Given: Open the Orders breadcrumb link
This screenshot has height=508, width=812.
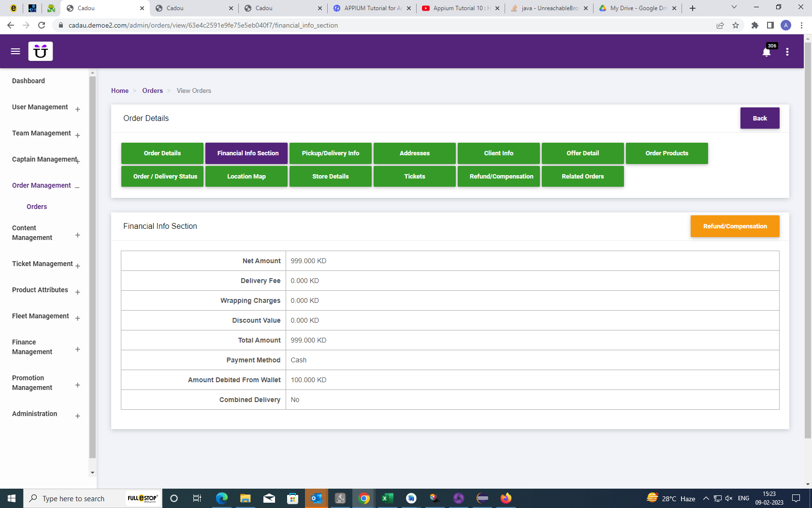Looking at the screenshot, I should 152,90.
